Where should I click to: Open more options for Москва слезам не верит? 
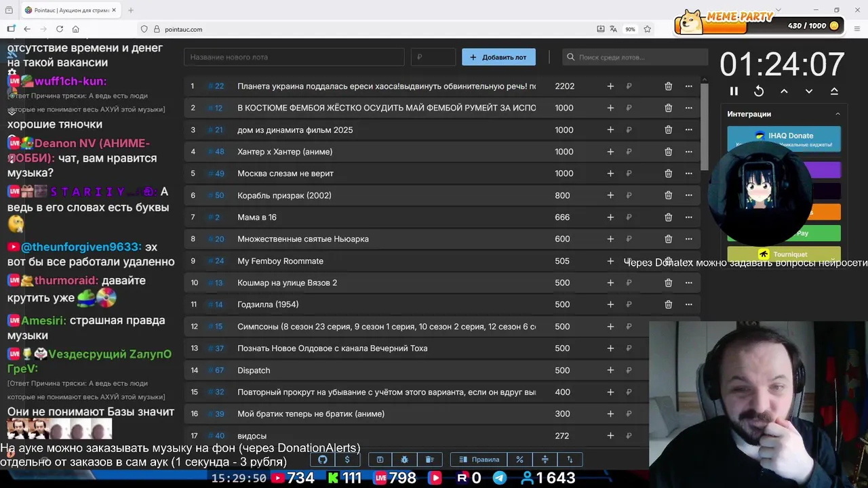pos(688,174)
